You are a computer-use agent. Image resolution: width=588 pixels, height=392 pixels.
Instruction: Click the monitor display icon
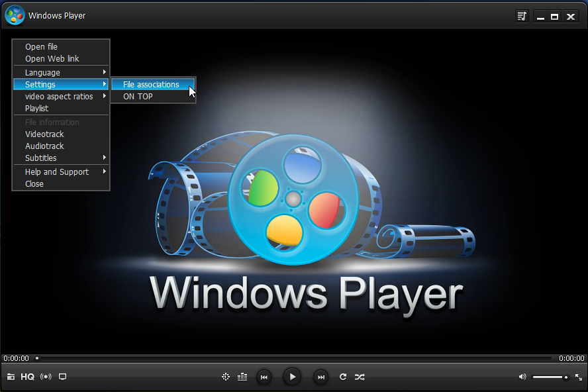click(x=63, y=377)
